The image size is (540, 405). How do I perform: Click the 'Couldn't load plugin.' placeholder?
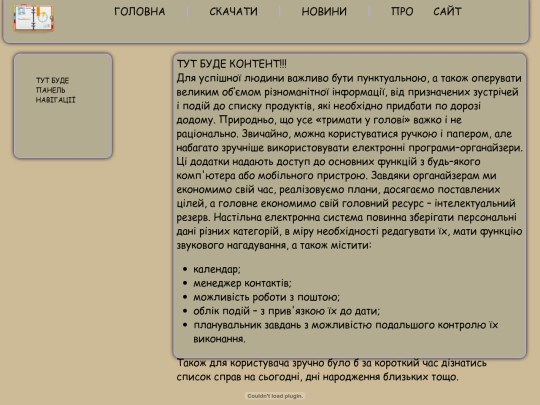click(275, 396)
